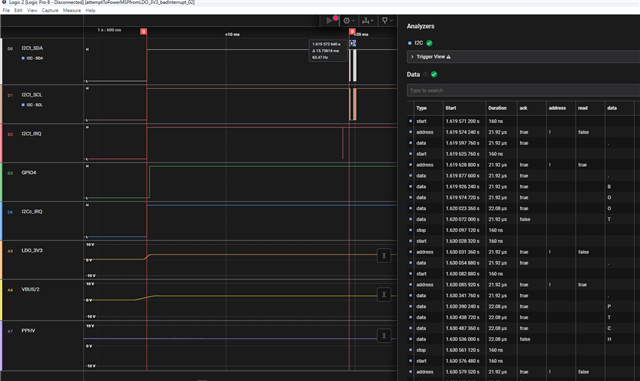640x381 pixels.
Task: Click the +10 ms timeline label
Action: [x=232, y=34]
